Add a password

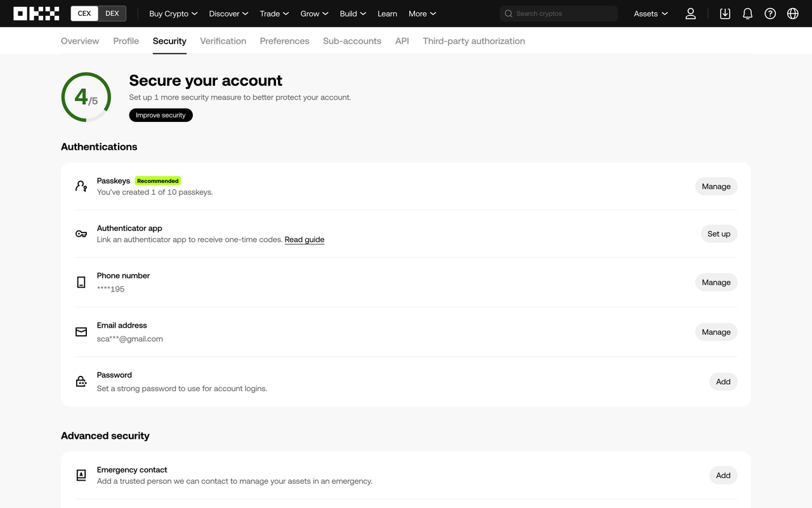pos(723,382)
